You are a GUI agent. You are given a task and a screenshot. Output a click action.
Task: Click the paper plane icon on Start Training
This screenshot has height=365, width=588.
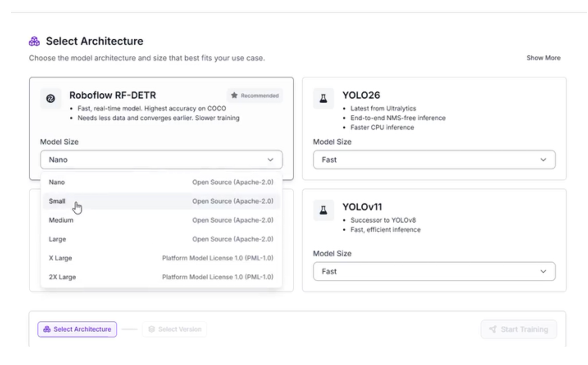coord(493,329)
